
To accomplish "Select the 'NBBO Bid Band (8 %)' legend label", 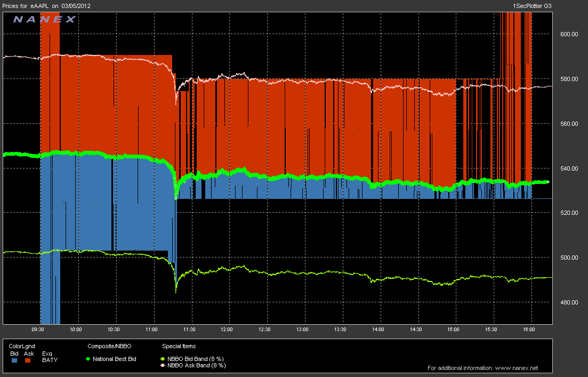I will 195,359.
